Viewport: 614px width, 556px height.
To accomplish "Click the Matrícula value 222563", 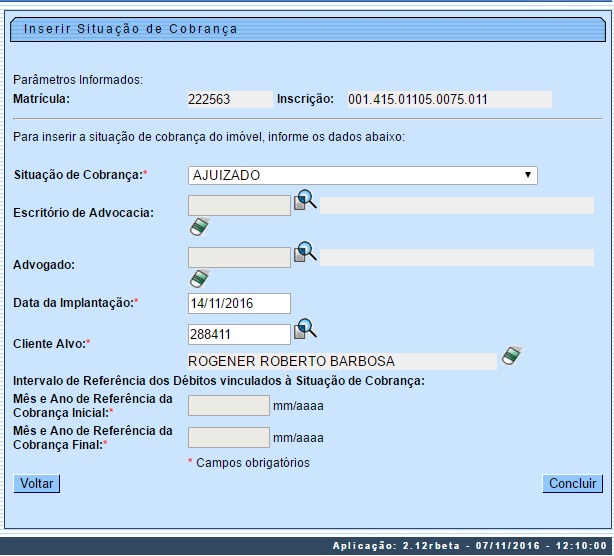I will 229,99.
